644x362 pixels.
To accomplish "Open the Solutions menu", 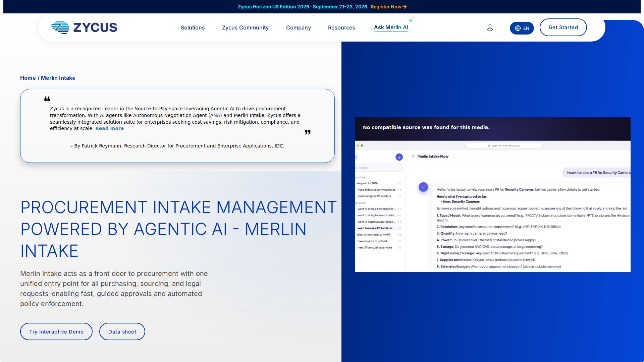I will tap(193, 27).
